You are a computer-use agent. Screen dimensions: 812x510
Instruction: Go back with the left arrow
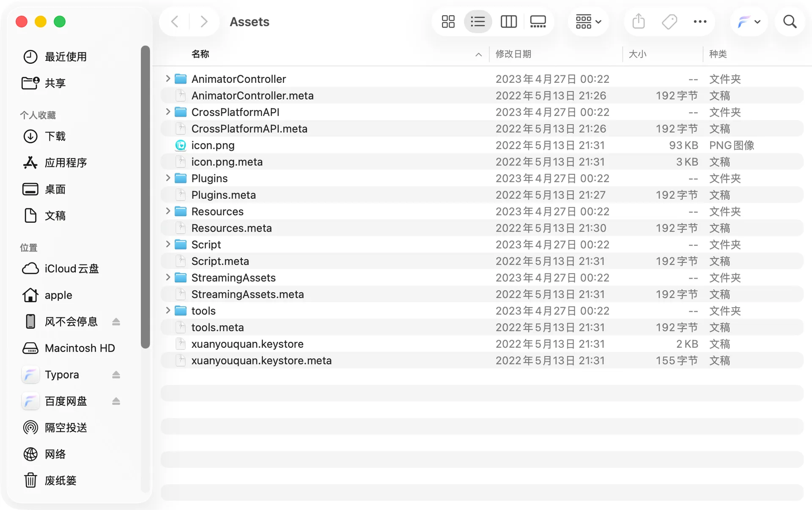[175, 22]
